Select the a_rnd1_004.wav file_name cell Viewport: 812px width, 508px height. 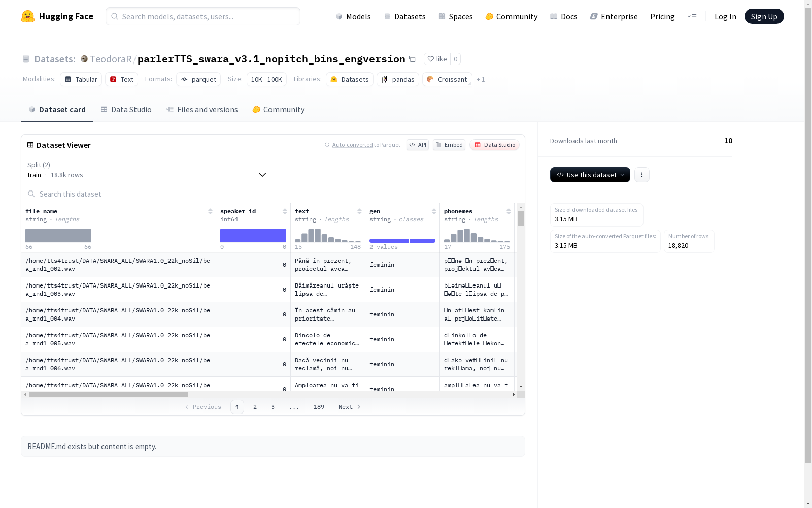pyautogui.click(x=119, y=314)
